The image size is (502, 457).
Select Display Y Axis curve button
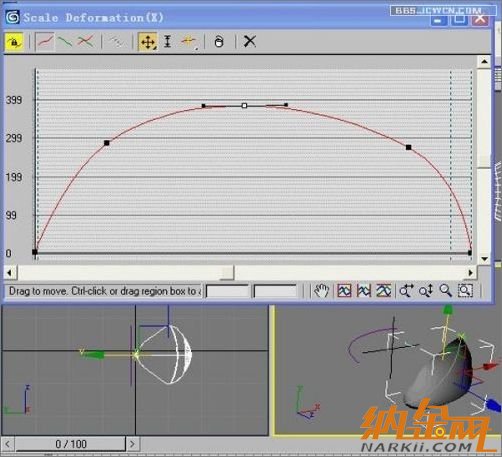tap(65, 42)
